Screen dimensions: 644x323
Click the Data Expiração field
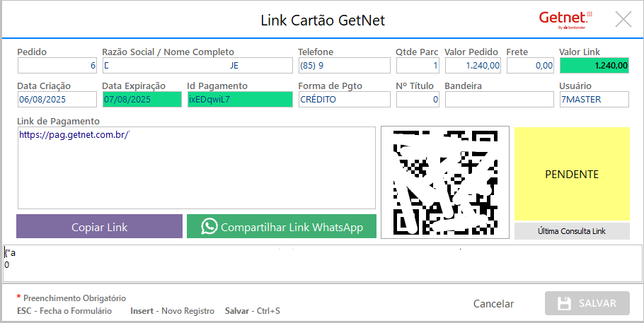(x=142, y=100)
